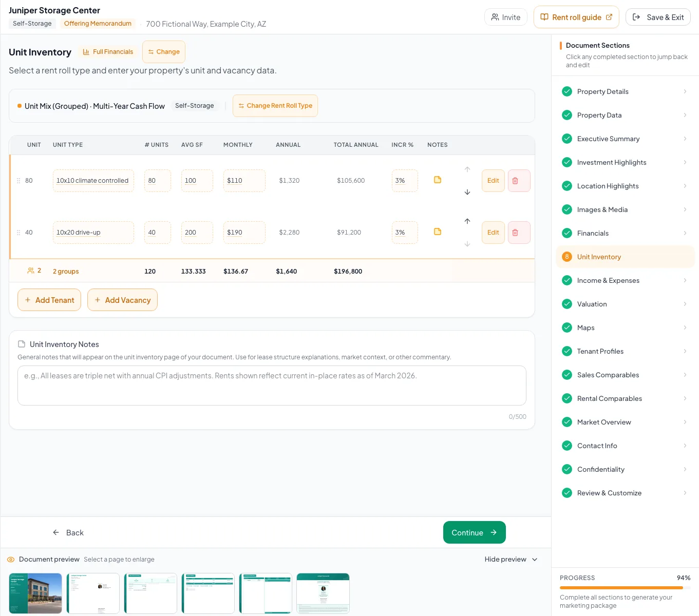Click the Tenant Profiles completed checkmark icon
Image resolution: width=699 pixels, height=616 pixels.
(x=567, y=351)
